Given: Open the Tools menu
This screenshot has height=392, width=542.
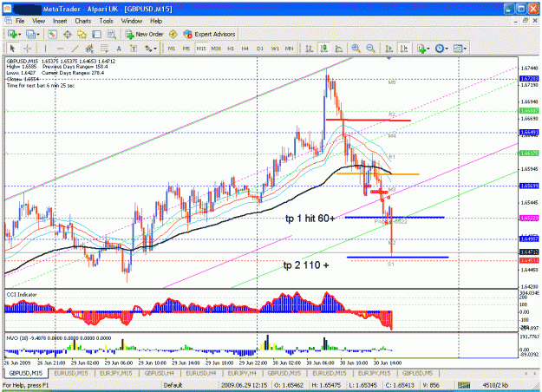Looking at the screenshot, I should click(x=106, y=21).
